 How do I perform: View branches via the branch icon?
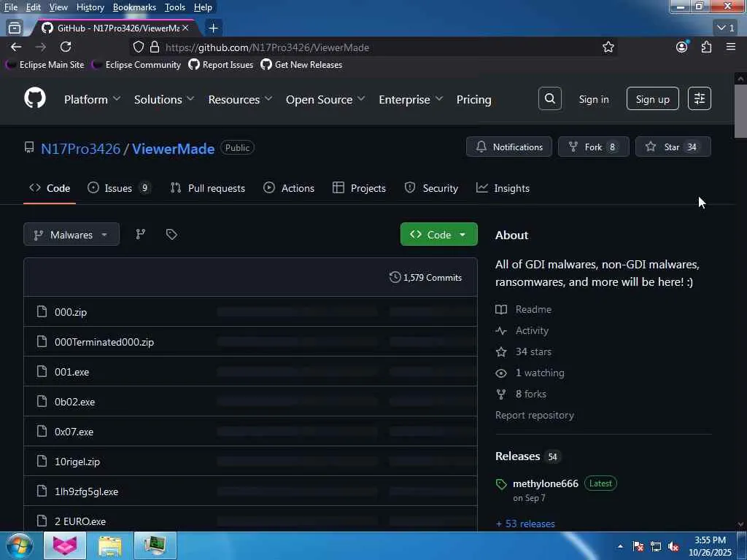tap(141, 234)
